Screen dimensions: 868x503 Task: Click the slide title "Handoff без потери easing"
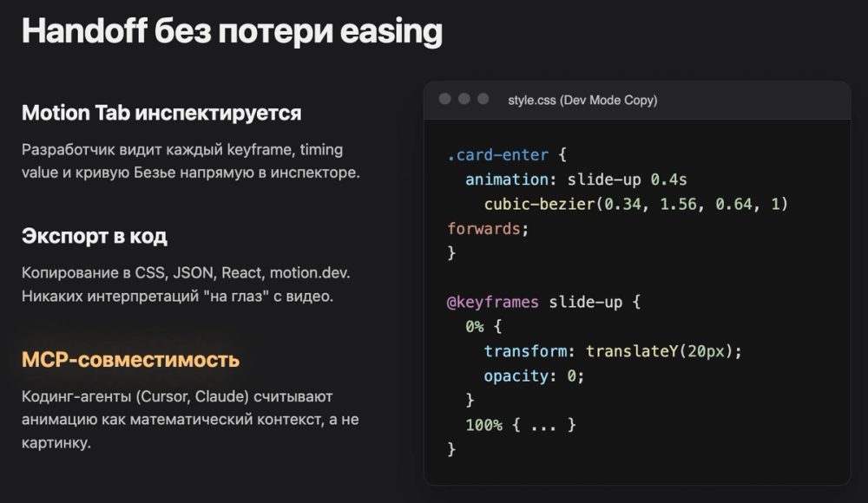pyautogui.click(x=232, y=30)
